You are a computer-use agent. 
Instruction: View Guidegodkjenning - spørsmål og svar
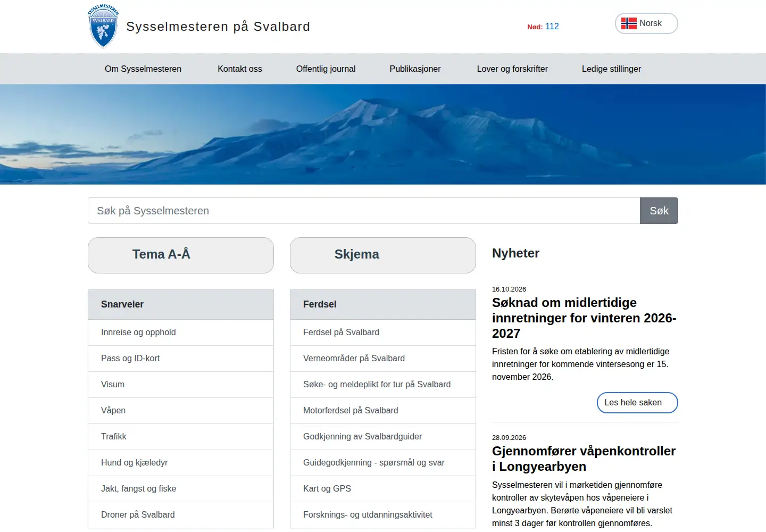point(383,463)
